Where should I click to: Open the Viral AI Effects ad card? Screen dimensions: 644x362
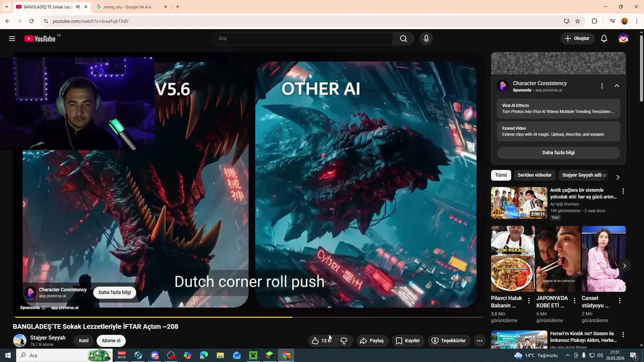click(558, 109)
